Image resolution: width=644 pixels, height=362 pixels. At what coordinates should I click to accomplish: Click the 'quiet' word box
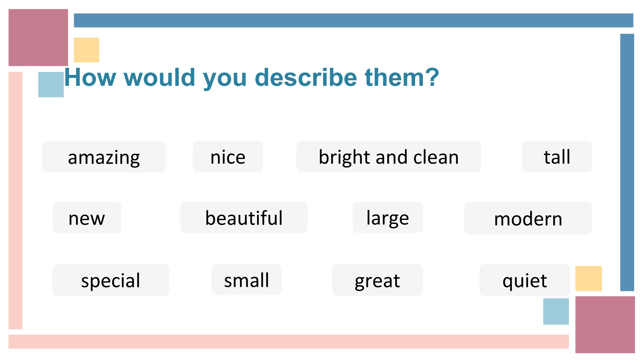tap(525, 280)
